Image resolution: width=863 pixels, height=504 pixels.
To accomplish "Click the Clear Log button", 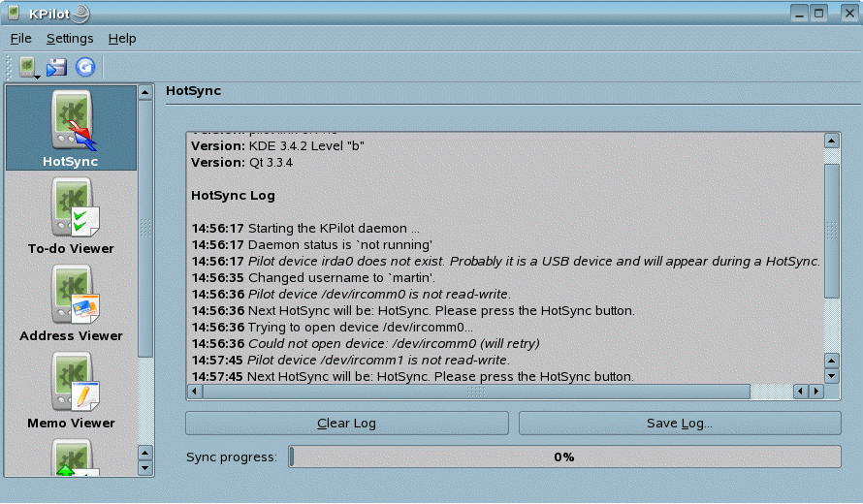I will point(347,424).
